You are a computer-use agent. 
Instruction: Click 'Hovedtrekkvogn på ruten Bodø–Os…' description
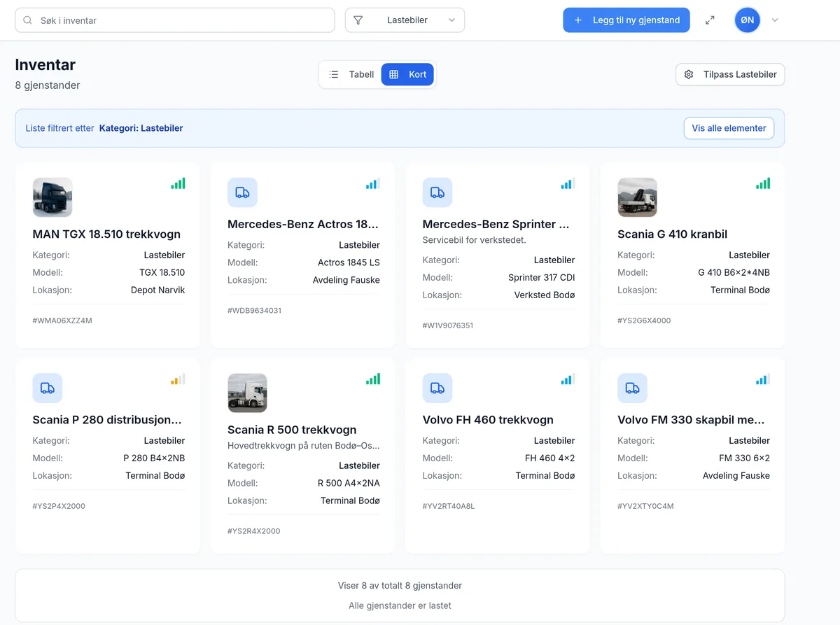pos(304,445)
